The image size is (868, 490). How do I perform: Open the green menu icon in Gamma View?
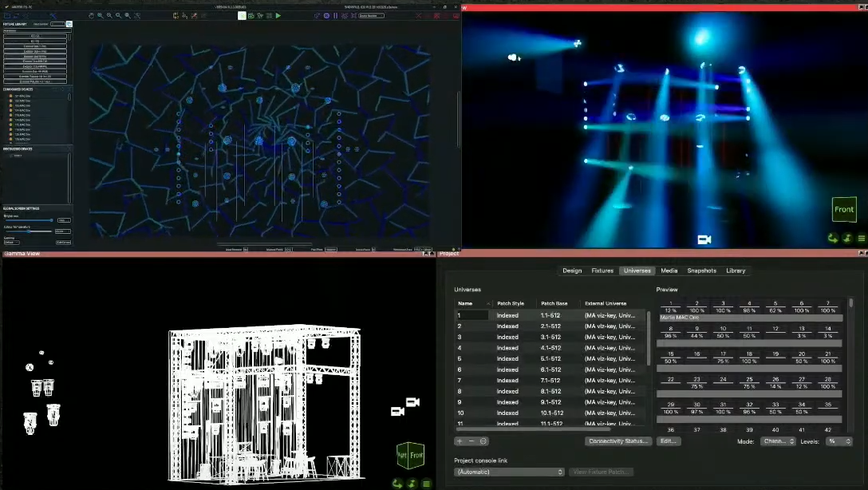(426, 483)
